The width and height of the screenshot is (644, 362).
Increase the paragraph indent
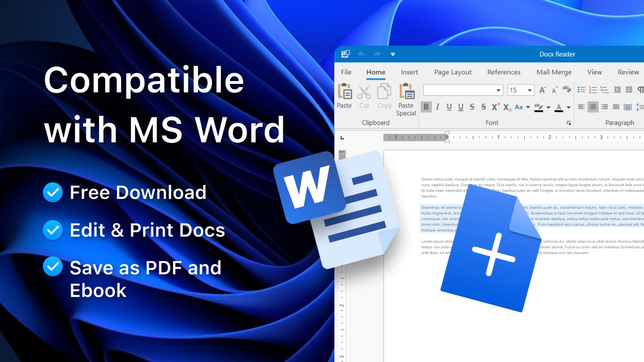pos(628,90)
